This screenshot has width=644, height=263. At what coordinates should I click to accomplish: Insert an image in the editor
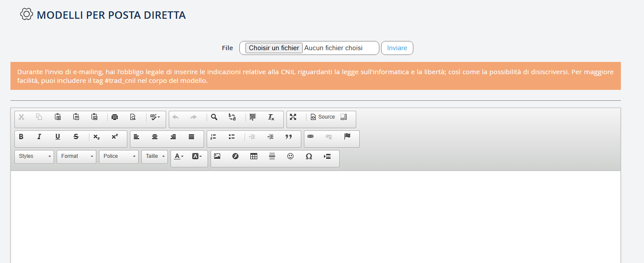[217, 157]
